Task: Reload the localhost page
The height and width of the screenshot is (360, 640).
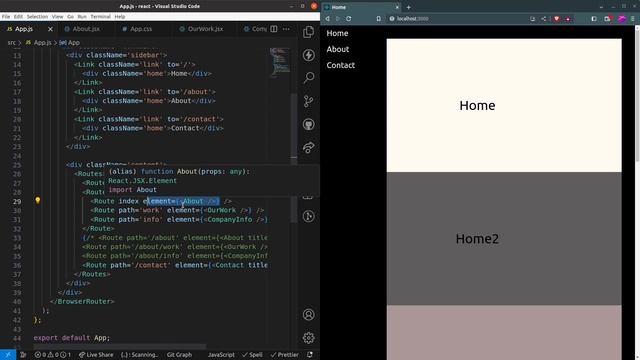Action: [349, 19]
